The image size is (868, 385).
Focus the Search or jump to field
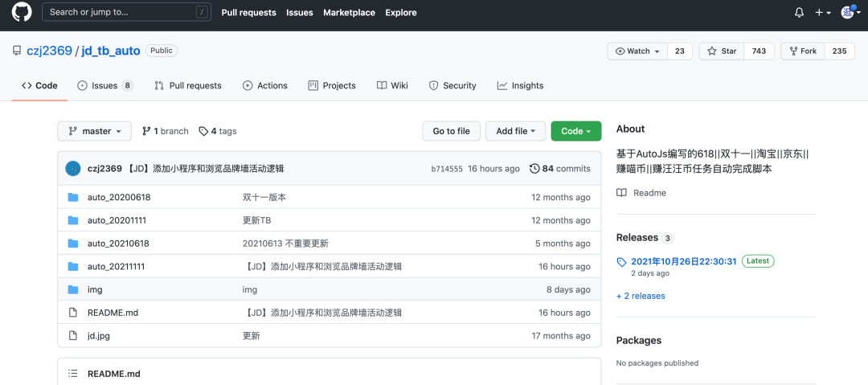(x=127, y=12)
